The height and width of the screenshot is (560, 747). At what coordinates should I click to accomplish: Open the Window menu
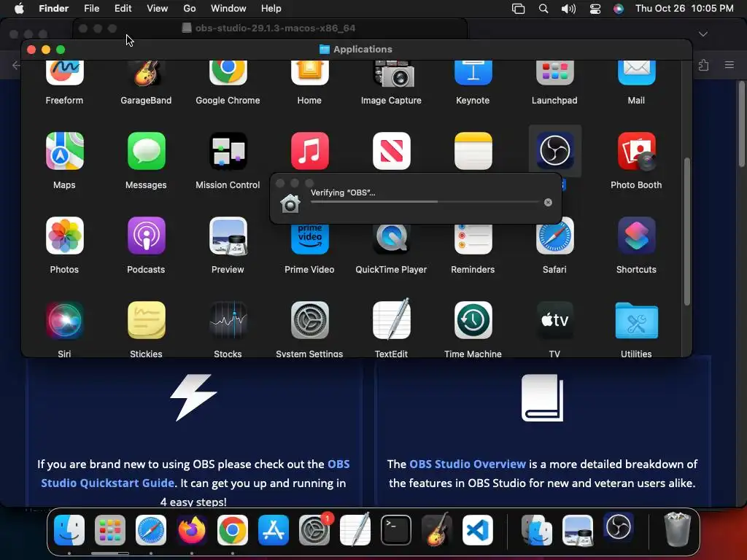tap(228, 9)
